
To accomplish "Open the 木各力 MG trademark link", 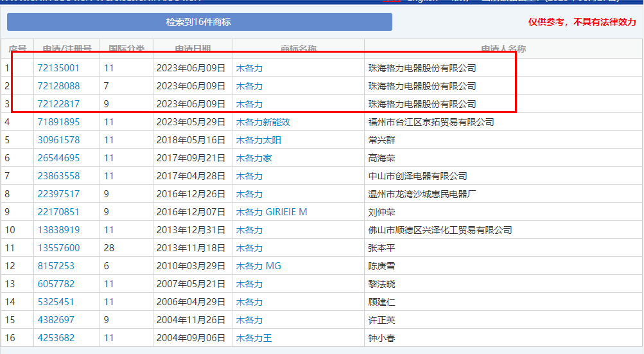I will click(258, 266).
